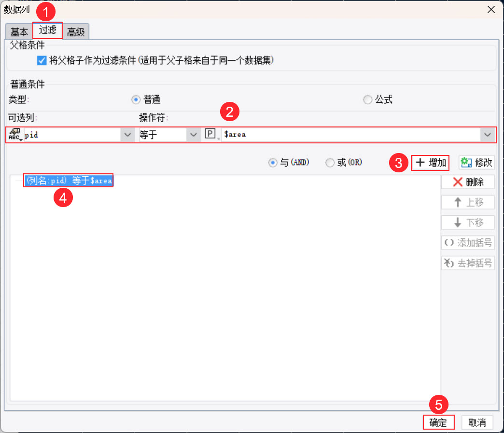Image resolution: width=504 pixels, height=433 pixels.
Task: Select the 普通 type radio button
Action: pos(136,99)
